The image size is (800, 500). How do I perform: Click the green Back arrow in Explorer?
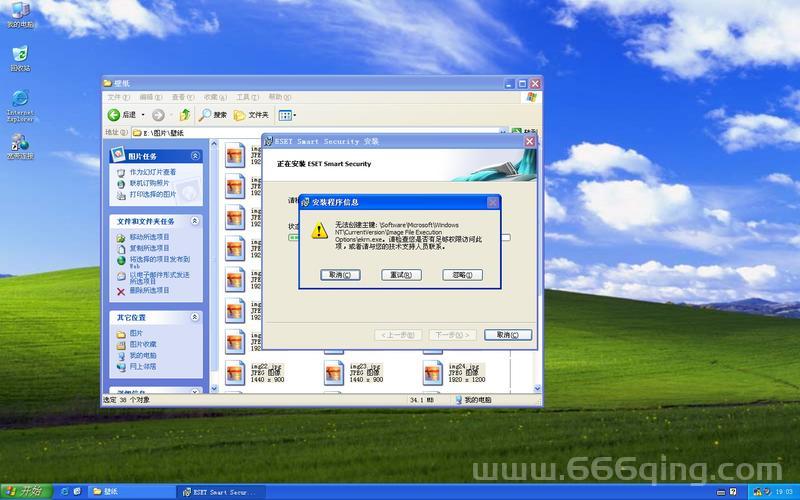pos(114,115)
